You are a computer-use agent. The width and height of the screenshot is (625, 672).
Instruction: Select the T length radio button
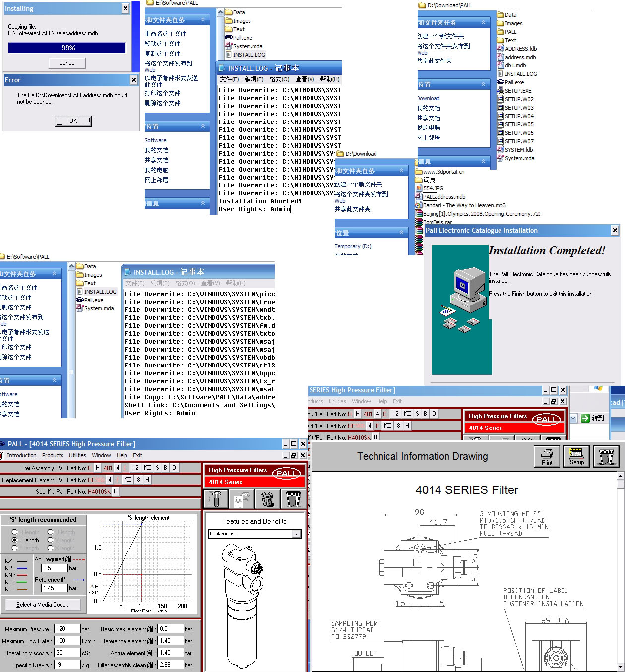coord(14,548)
